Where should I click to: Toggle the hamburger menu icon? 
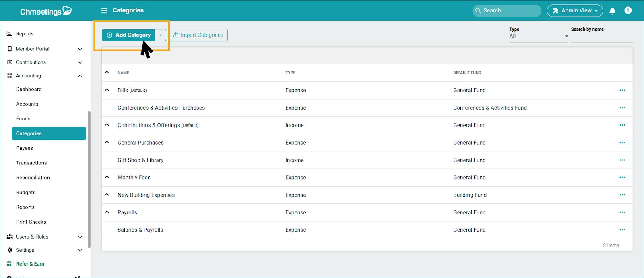coord(104,10)
